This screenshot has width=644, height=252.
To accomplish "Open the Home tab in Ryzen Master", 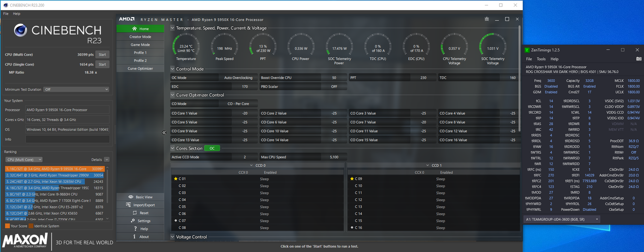I will pyautogui.click(x=140, y=29).
